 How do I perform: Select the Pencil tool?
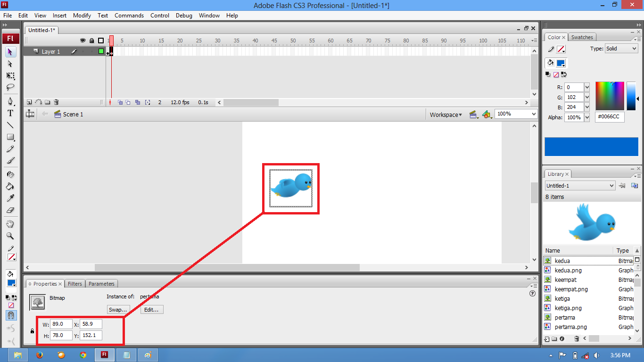click(10, 149)
